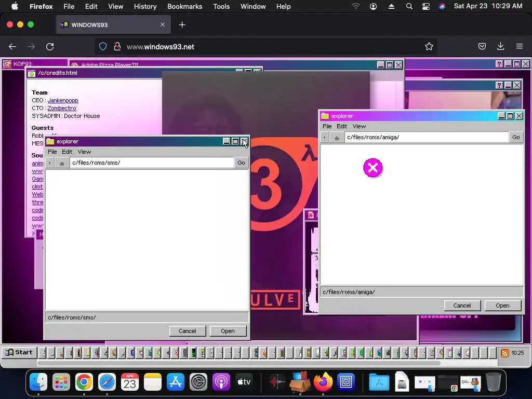This screenshot has height=399, width=532.
Task: Click the back arrow in sms explorer
Action: tap(50, 163)
